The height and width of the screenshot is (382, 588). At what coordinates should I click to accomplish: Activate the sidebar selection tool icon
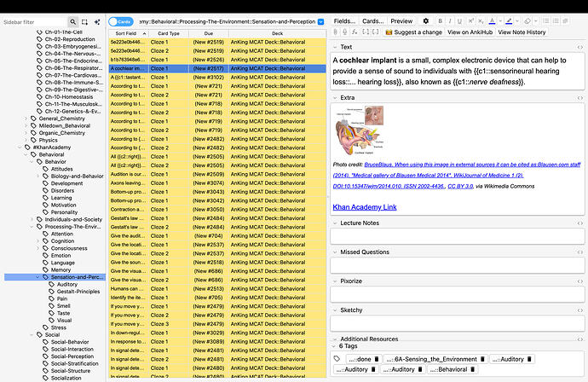(x=84, y=22)
